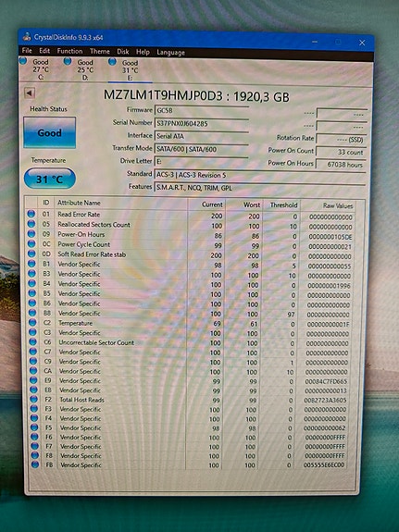Click the Serial Number field
The width and height of the screenshot is (399, 532).
click(x=202, y=123)
